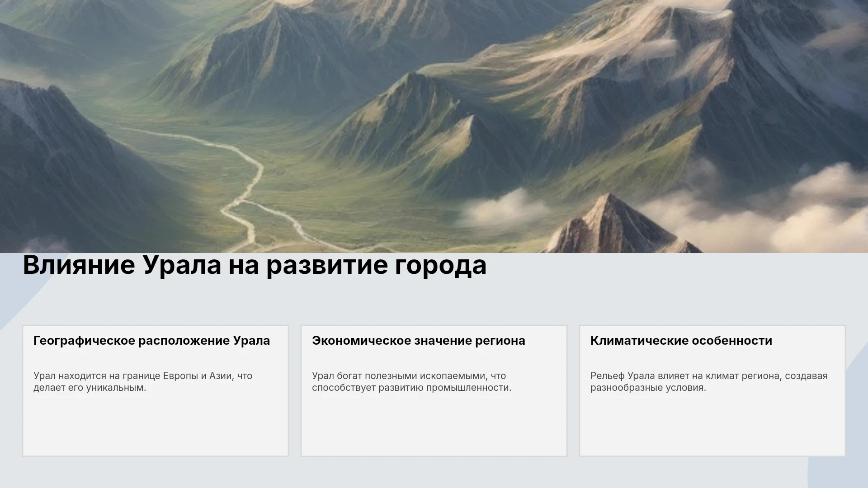Click blank space below text in climate card

point(712,425)
